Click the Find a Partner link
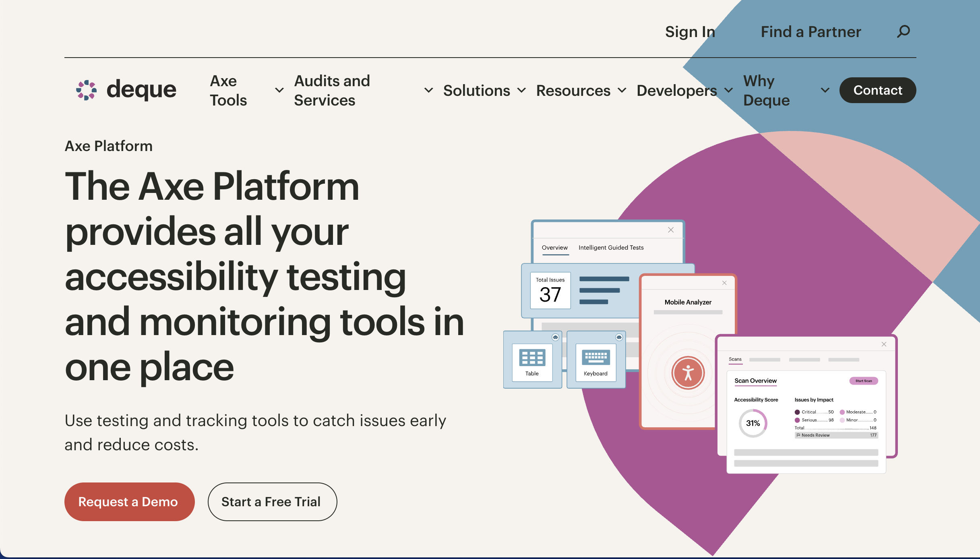980x559 pixels. click(x=810, y=31)
